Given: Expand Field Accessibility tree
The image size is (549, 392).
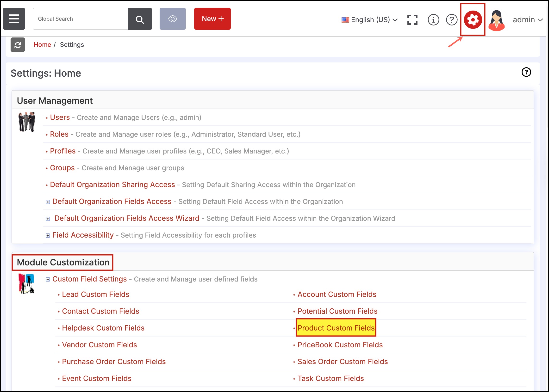Looking at the screenshot, I should click(x=48, y=236).
